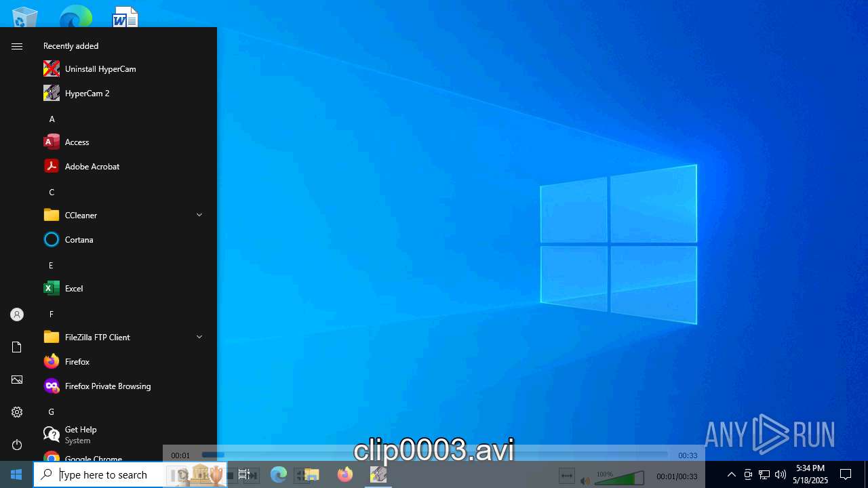Seek within the video progress bar

[x=435, y=455]
